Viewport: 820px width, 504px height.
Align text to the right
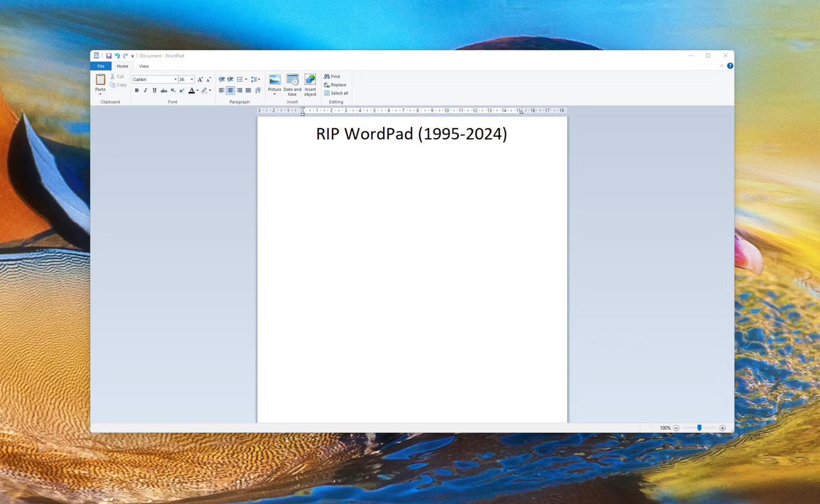tap(239, 90)
